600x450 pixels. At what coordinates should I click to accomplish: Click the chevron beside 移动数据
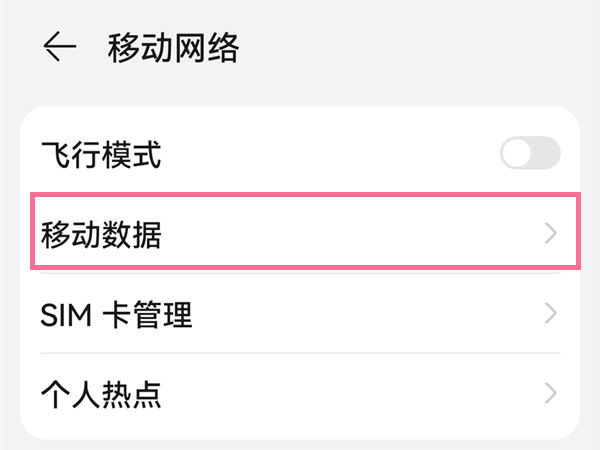[550, 233]
